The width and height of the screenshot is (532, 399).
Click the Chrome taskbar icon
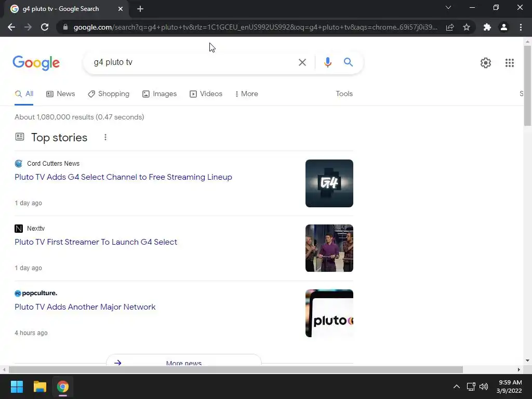62,387
